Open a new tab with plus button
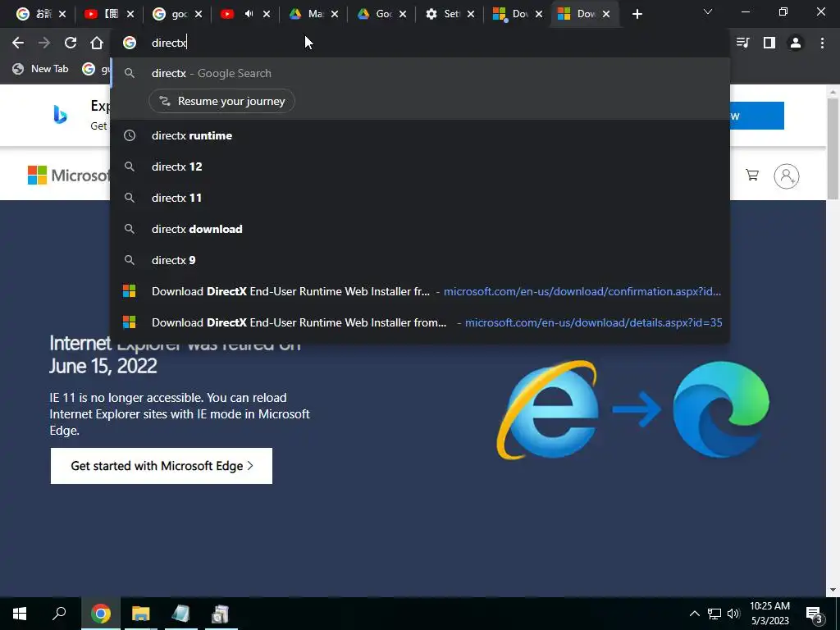This screenshot has height=630, width=840. pos(637,14)
